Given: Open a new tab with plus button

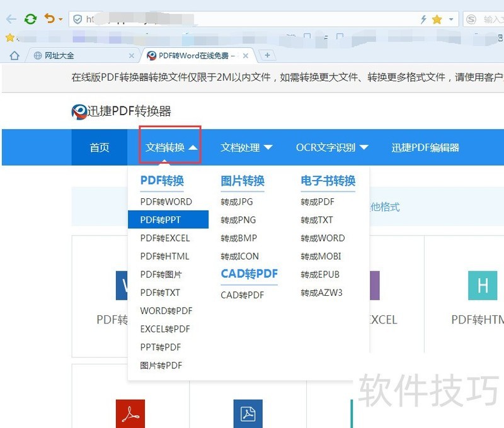Looking at the screenshot, I should tap(267, 55).
